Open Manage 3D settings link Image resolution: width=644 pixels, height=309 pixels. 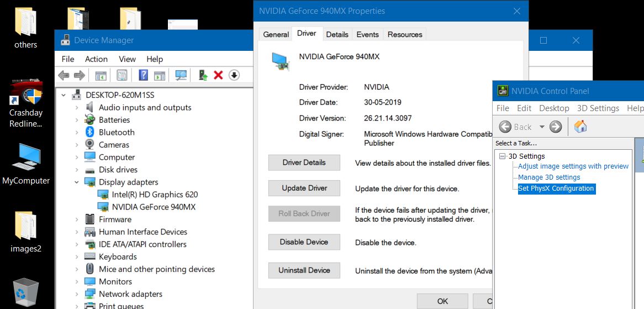click(549, 177)
